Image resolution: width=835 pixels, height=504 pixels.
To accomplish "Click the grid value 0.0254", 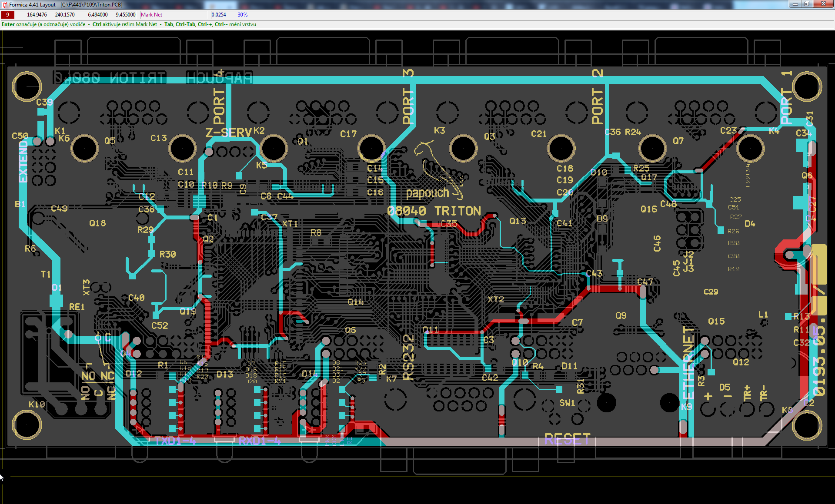I will coord(219,15).
